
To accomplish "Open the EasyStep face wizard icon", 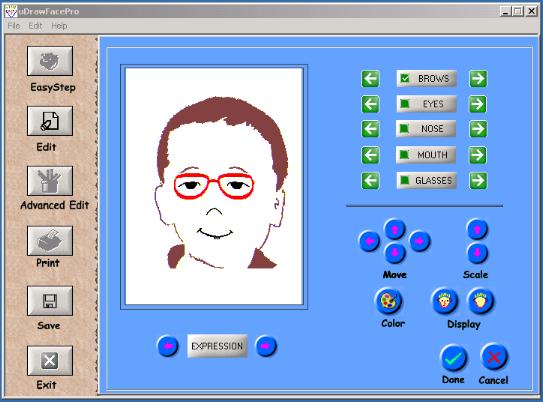I will coord(50,61).
